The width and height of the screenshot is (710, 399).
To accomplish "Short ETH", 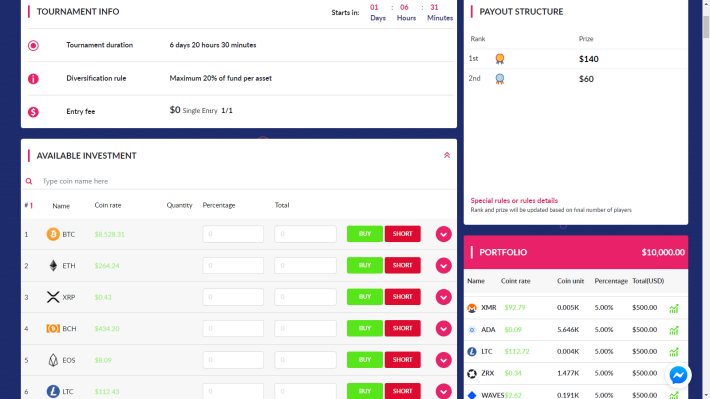I will tap(402, 265).
